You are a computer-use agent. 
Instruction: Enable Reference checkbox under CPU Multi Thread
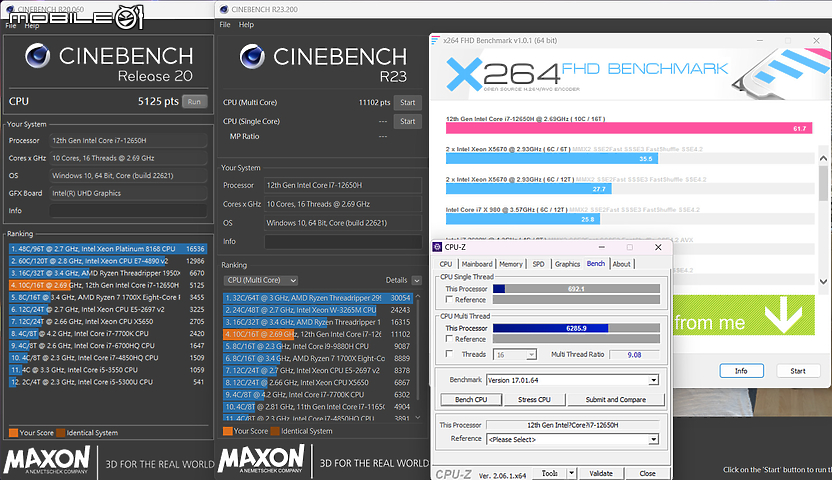[449, 339]
